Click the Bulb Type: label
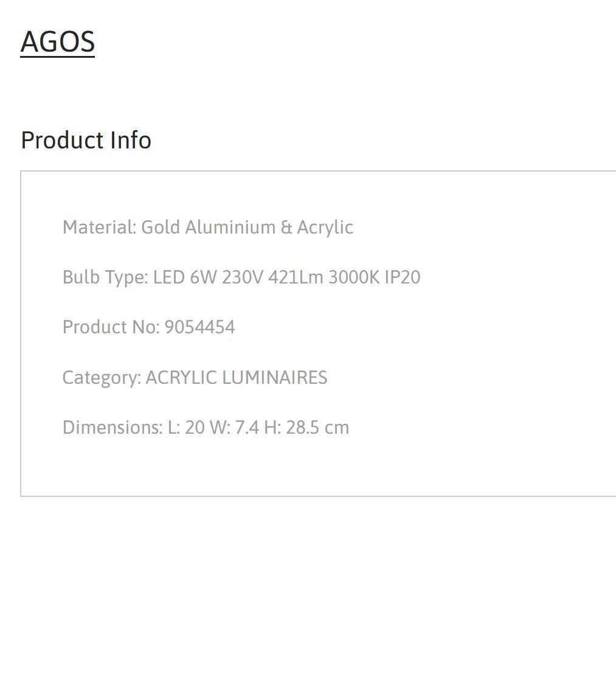Viewport: 616px width, 674px height. [x=105, y=277]
